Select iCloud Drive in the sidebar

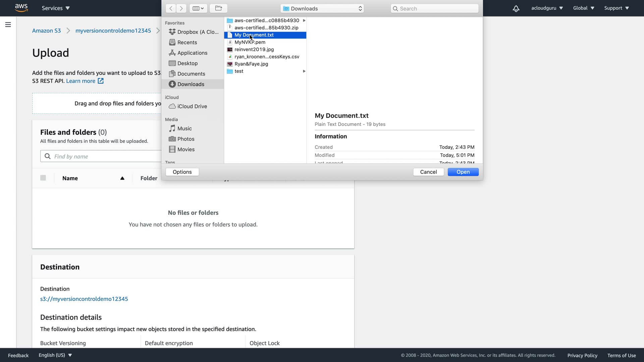(x=192, y=106)
